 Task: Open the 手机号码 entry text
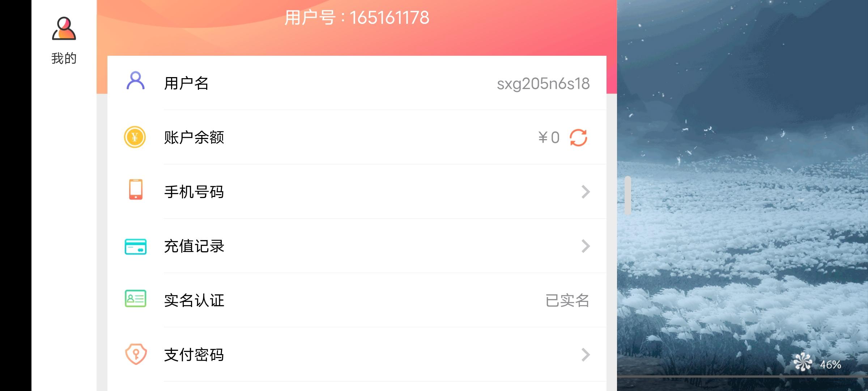(x=194, y=192)
